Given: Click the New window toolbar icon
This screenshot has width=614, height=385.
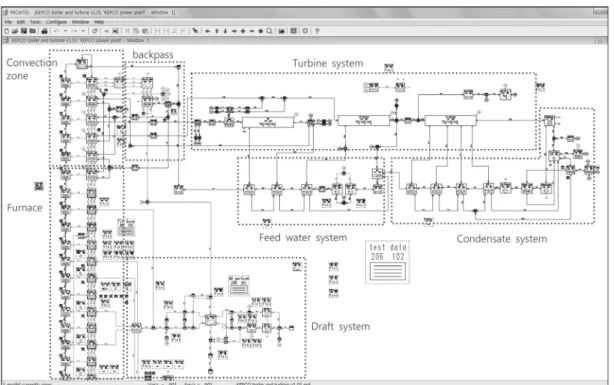Looking at the screenshot, I should point(95,31).
